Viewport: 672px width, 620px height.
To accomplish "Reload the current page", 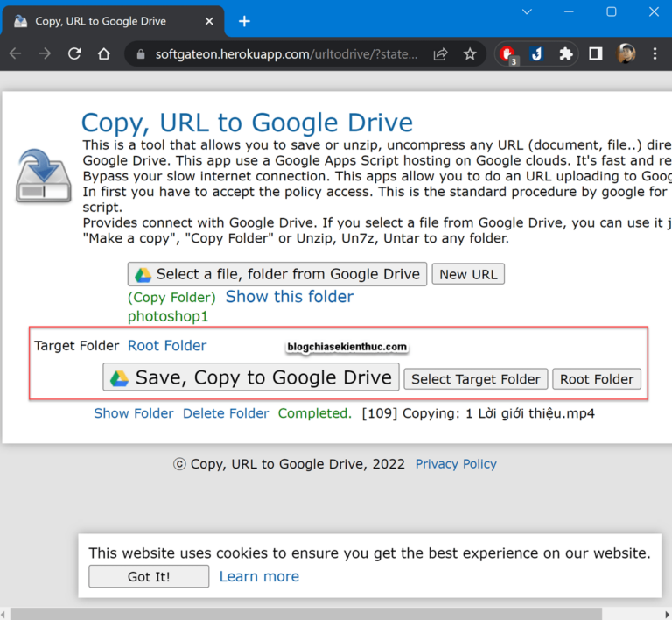I will [x=74, y=54].
